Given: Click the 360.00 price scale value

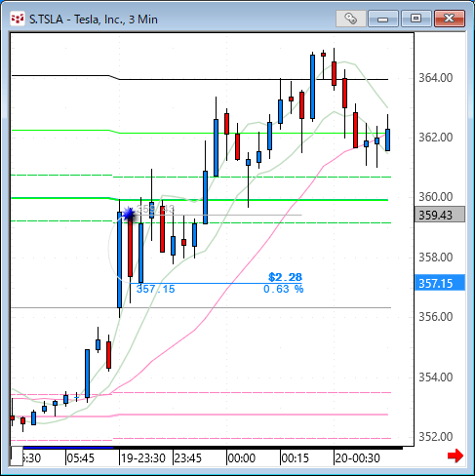Looking at the screenshot, I should click(435, 197).
